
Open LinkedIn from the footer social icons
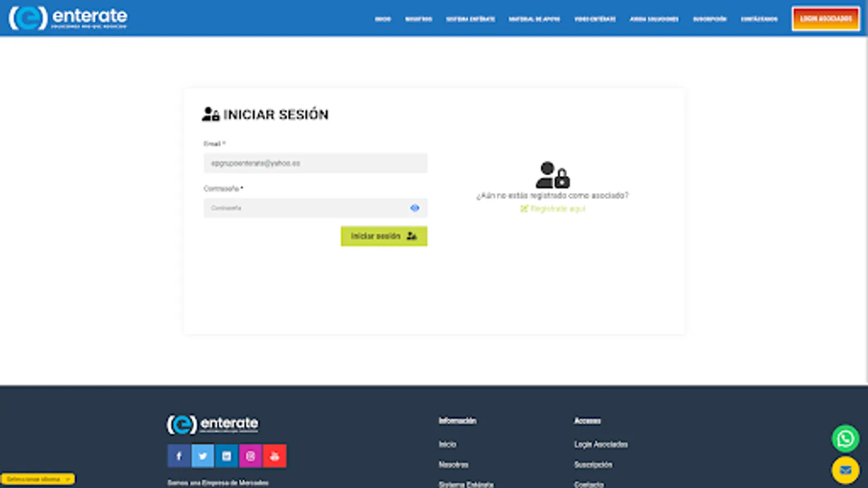click(x=226, y=455)
